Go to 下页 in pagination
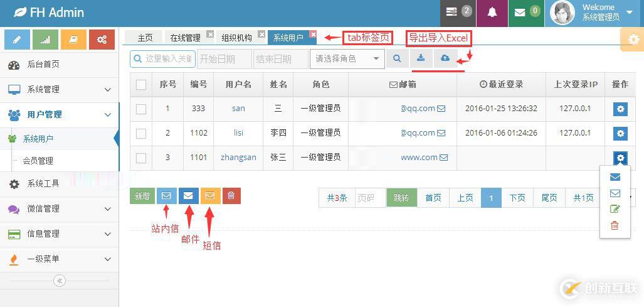 pos(517,198)
